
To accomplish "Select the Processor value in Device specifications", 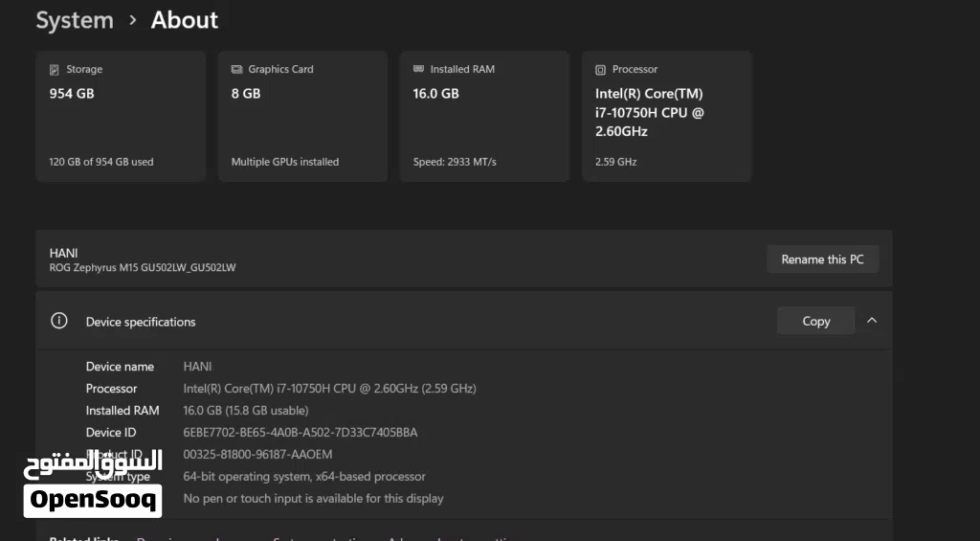I will [x=329, y=389].
